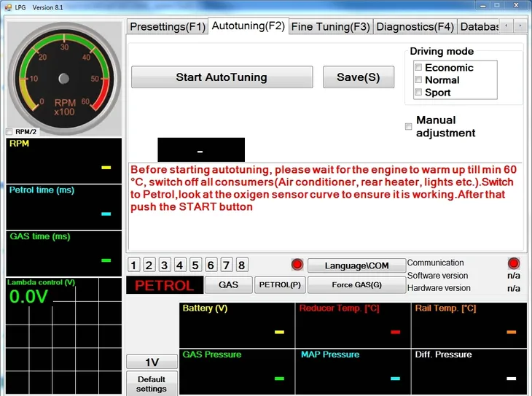Click the red Communication status indicator
Screen dimensions: 532x396
point(513,263)
